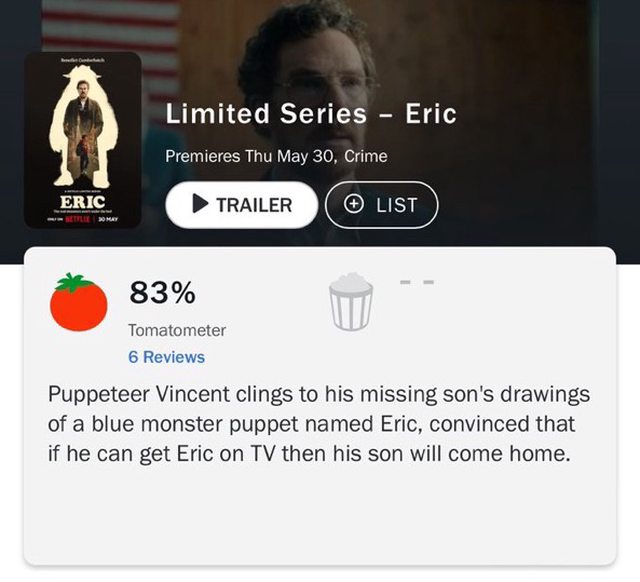Click the Puppeteer Vincent synopsis paragraph
Viewport: 640px width, 582px height.
[x=319, y=424]
